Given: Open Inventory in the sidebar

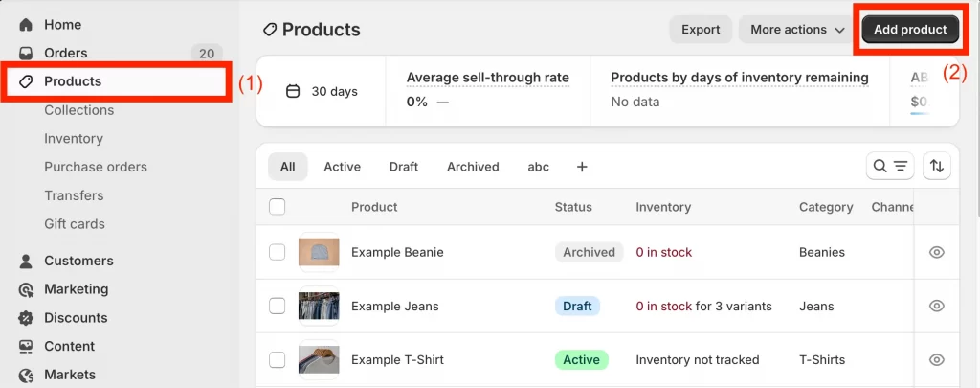Looking at the screenshot, I should pyautogui.click(x=74, y=139).
